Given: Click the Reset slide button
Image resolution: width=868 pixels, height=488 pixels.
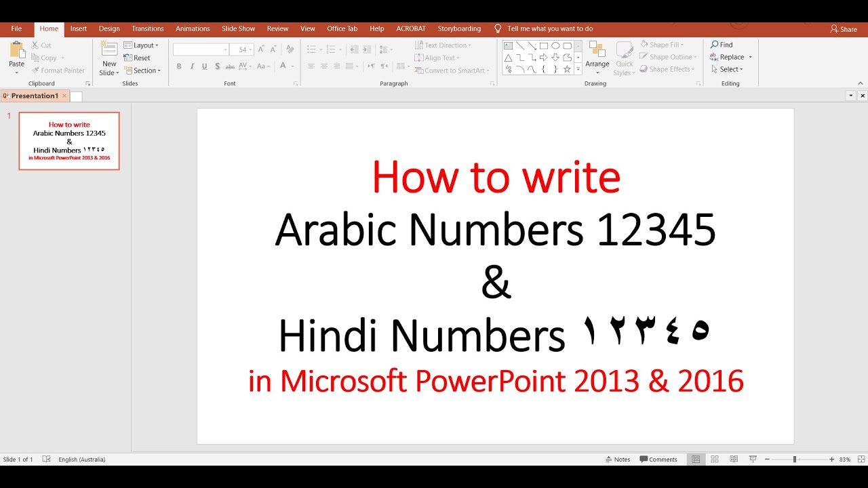Looking at the screenshot, I should 137,58.
